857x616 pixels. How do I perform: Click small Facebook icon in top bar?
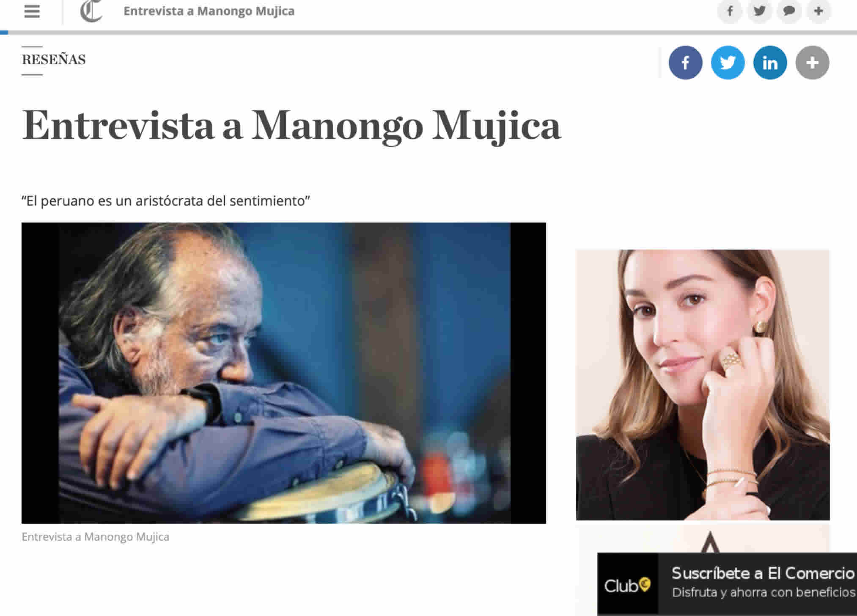[x=730, y=11]
